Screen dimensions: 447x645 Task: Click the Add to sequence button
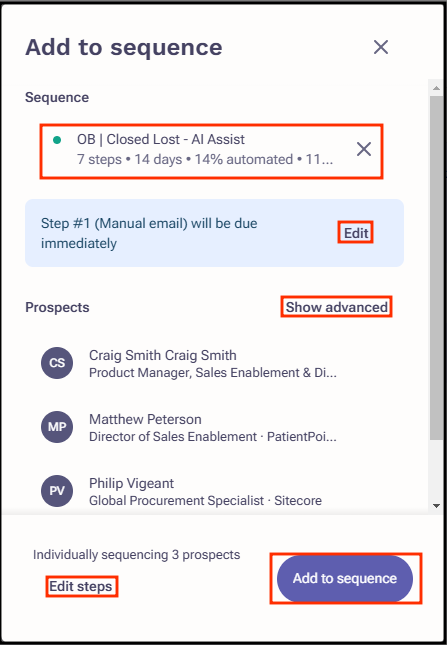point(345,578)
